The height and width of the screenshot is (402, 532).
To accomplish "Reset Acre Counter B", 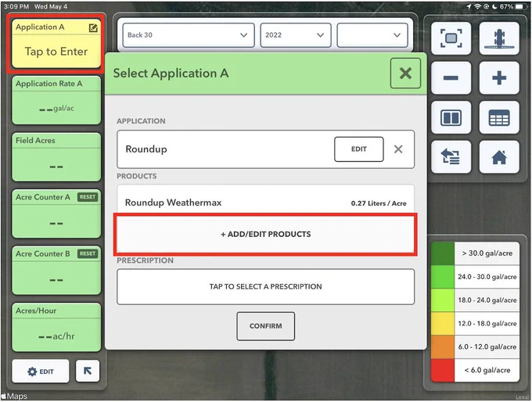I will (x=88, y=253).
